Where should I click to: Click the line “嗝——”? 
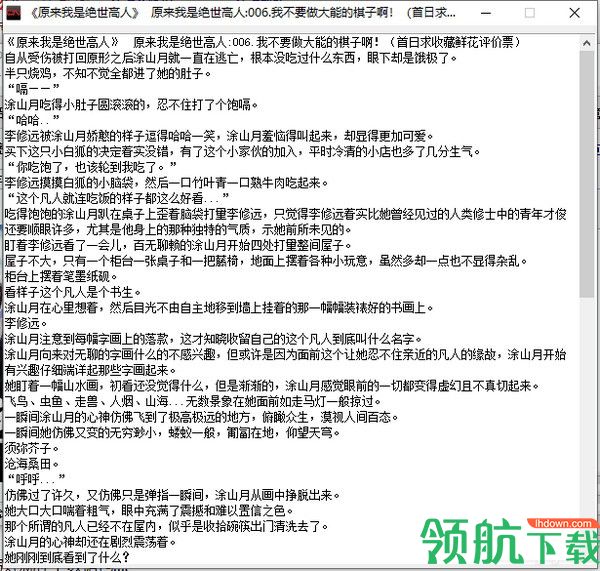point(34,89)
